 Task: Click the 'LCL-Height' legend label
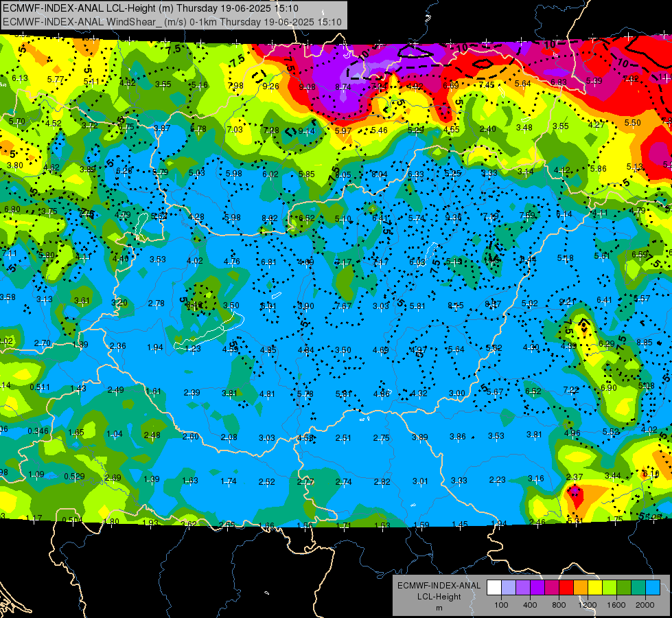click(439, 597)
